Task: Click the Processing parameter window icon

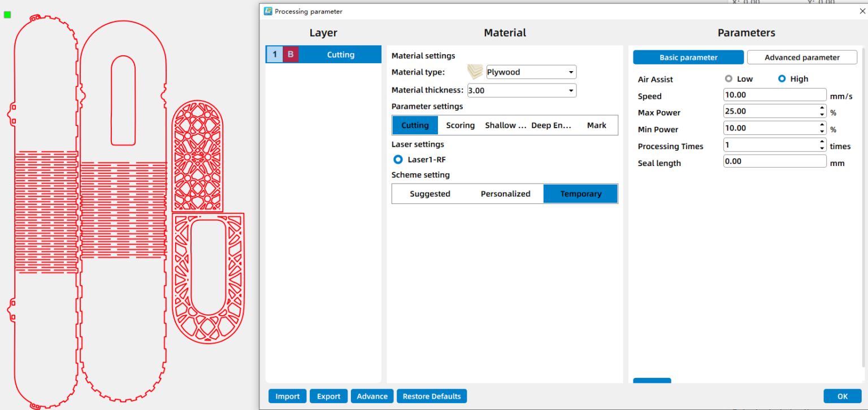Action: [x=268, y=11]
